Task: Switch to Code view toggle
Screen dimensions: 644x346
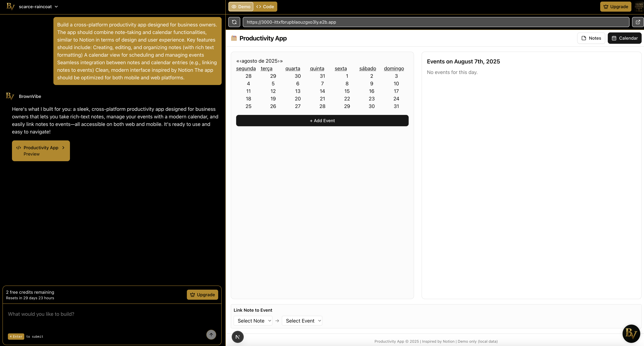Action: click(x=265, y=7)
